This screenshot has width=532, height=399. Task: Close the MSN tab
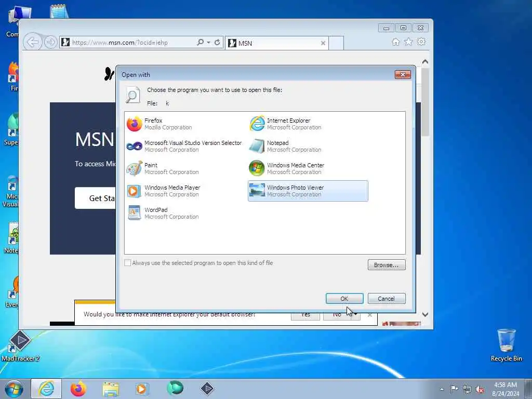click(x=323, y=43)
